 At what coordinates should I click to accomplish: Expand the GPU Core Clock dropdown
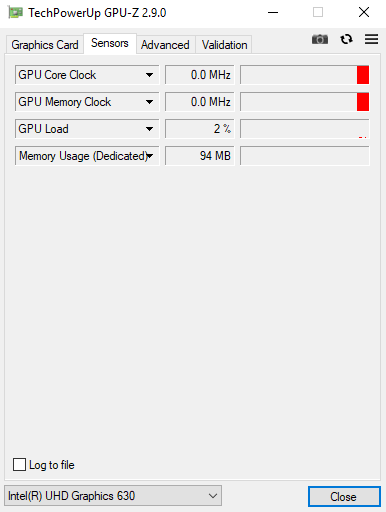[149, 75]
